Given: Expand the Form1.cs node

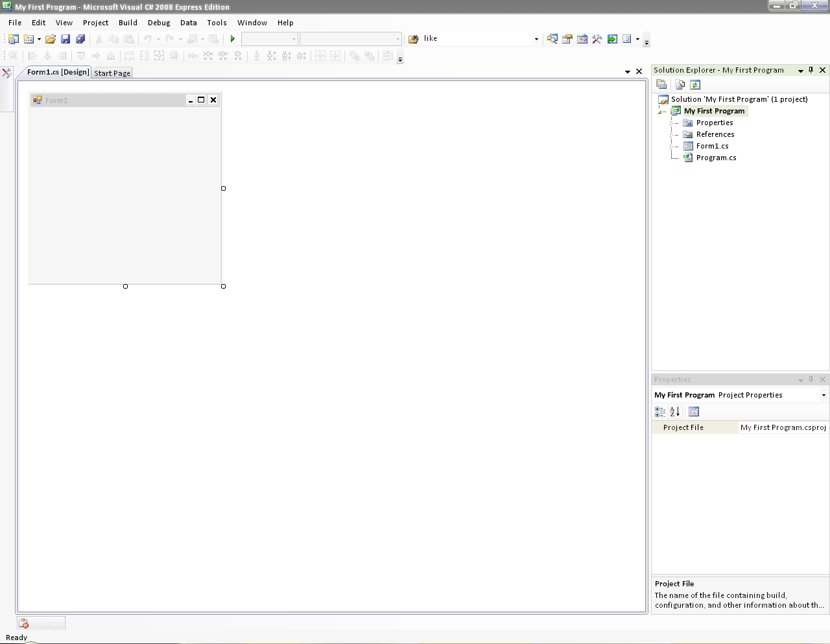Looking at the screenshot, I should 673,146.
